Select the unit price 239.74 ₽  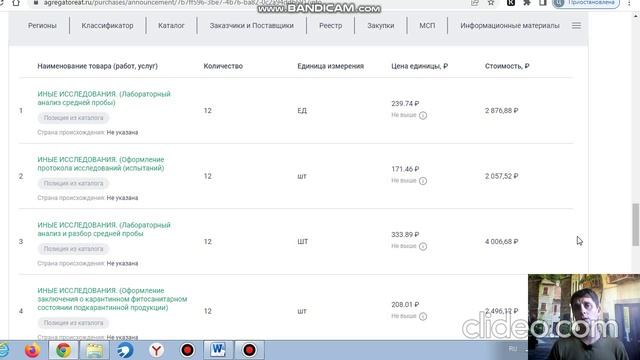pyautogui.click(x=405, y=104)
